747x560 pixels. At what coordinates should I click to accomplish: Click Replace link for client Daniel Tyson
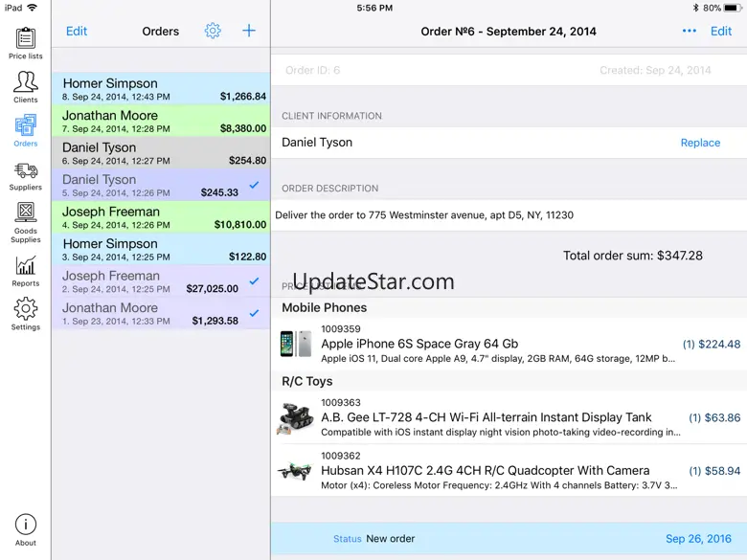click(700, 143)
